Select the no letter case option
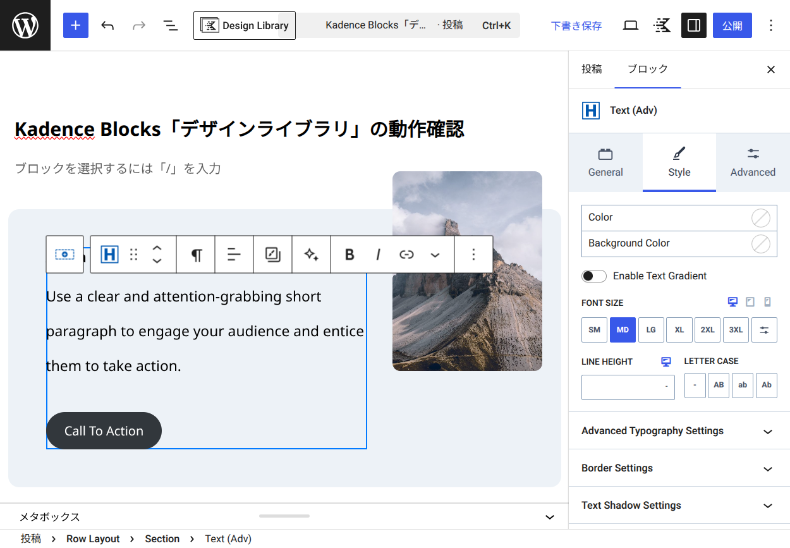 click(x=695, y=385)
